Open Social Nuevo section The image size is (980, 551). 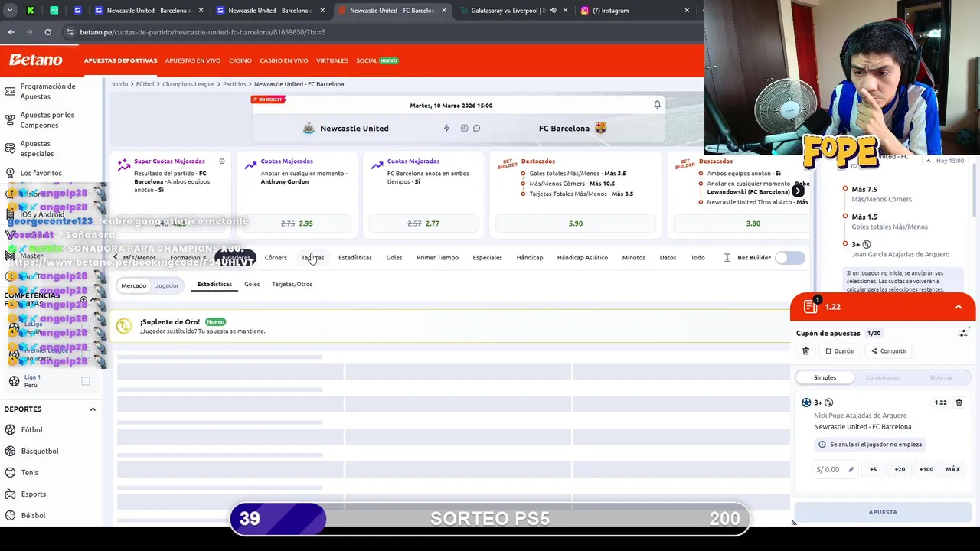coord(377,60)
